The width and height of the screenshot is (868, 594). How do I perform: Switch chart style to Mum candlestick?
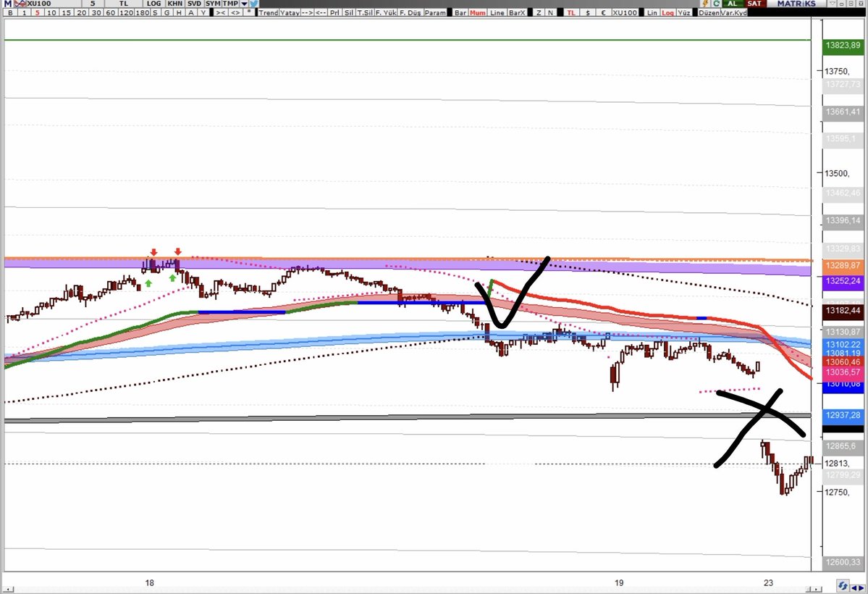pos(478,12)
